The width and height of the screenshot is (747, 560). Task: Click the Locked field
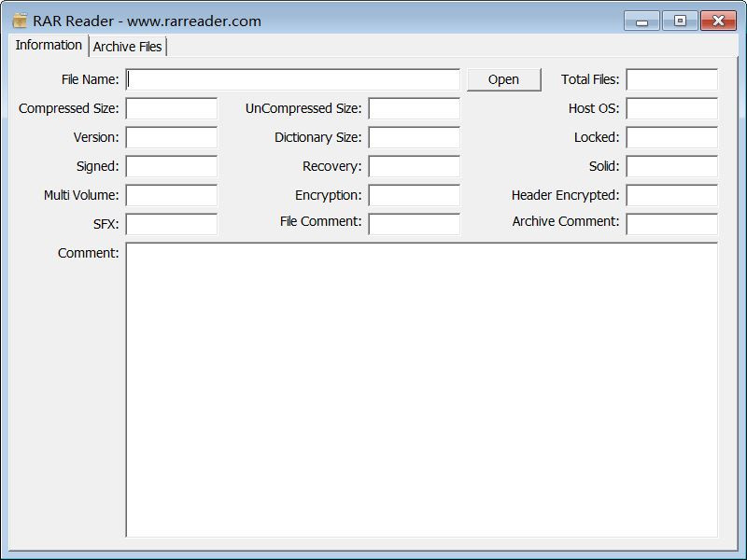pos(671,137)
